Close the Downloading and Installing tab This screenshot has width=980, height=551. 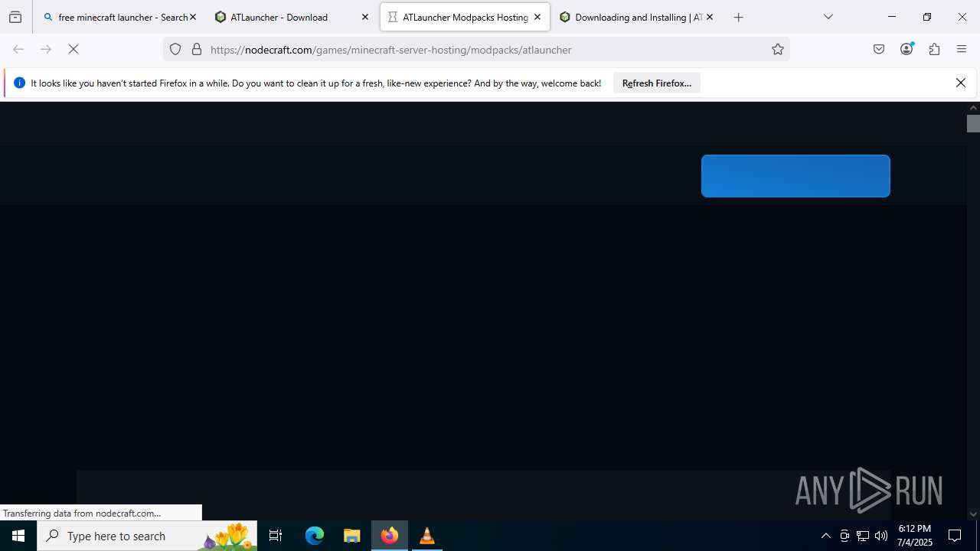(710, 17)
